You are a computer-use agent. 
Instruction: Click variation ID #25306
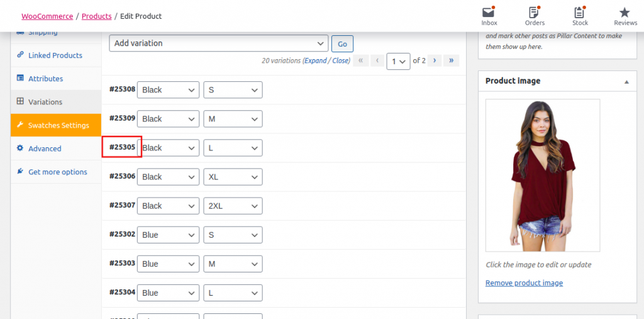pos(123,176)
